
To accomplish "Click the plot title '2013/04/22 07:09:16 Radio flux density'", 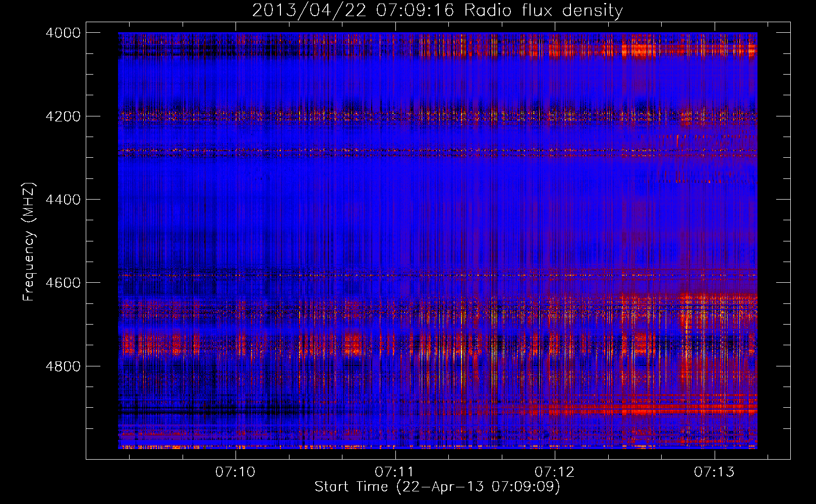I will tap(437, 11).
